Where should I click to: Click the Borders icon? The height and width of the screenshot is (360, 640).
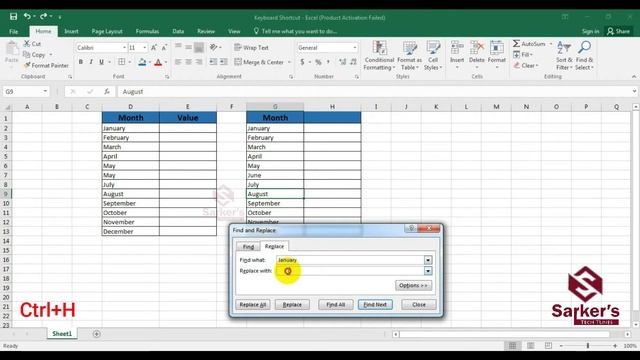tap(122, 62)
